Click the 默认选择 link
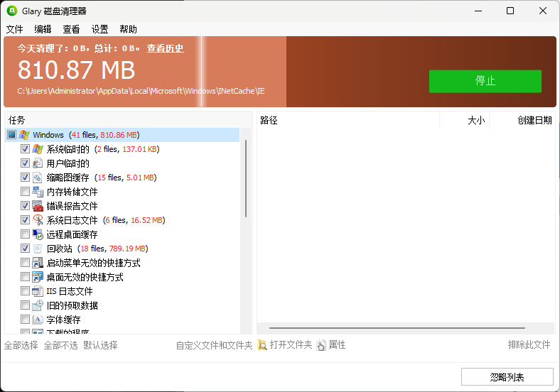The image size is (560, 392). tap(100, 345)
